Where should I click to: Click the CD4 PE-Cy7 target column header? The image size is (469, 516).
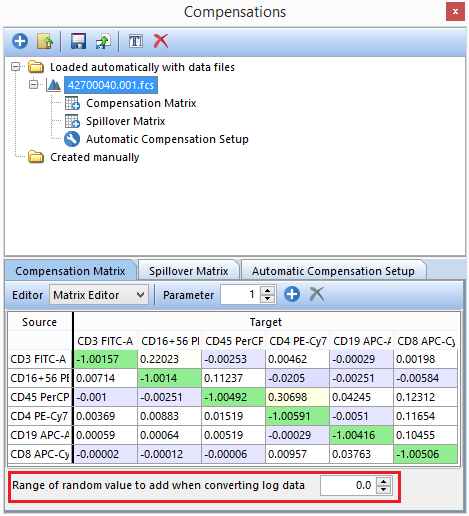tap(297, 341)
